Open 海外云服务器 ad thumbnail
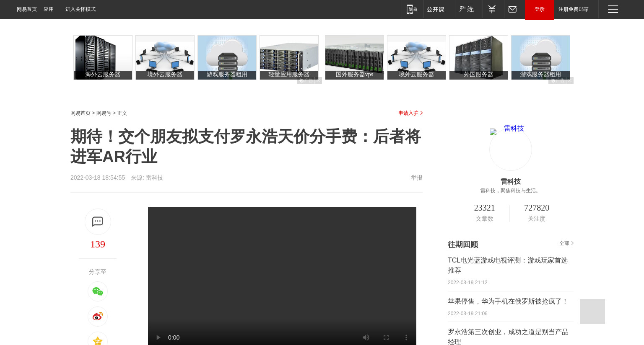This screenshot has width=644, height=345. (x=103, y=57)
